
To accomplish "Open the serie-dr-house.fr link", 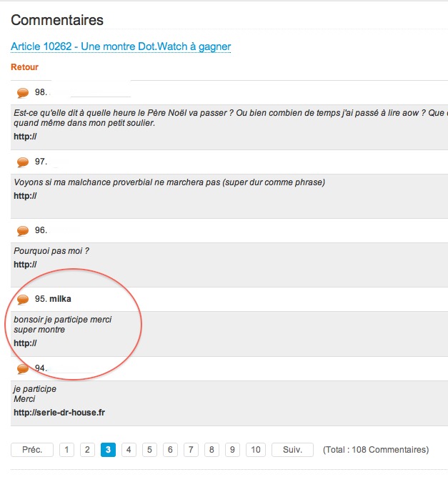I will coord(59,413).
